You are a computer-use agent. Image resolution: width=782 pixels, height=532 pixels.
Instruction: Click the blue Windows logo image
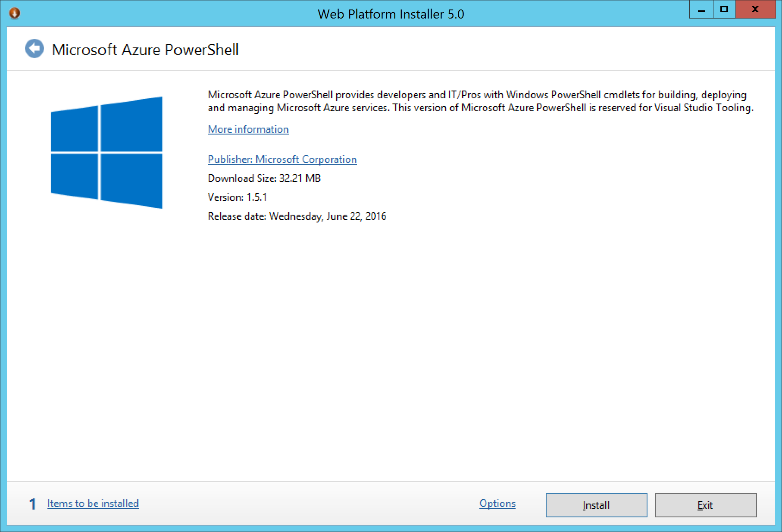[106, 153]
